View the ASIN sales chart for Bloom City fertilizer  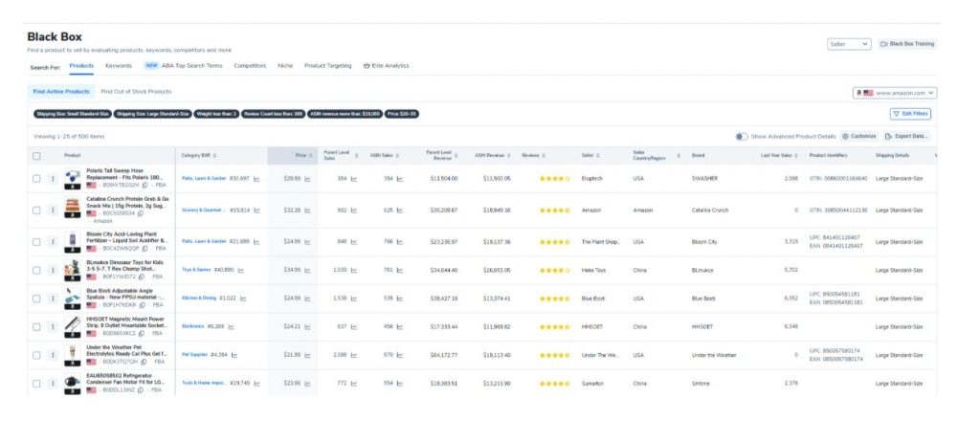click(x=400, y=242)
